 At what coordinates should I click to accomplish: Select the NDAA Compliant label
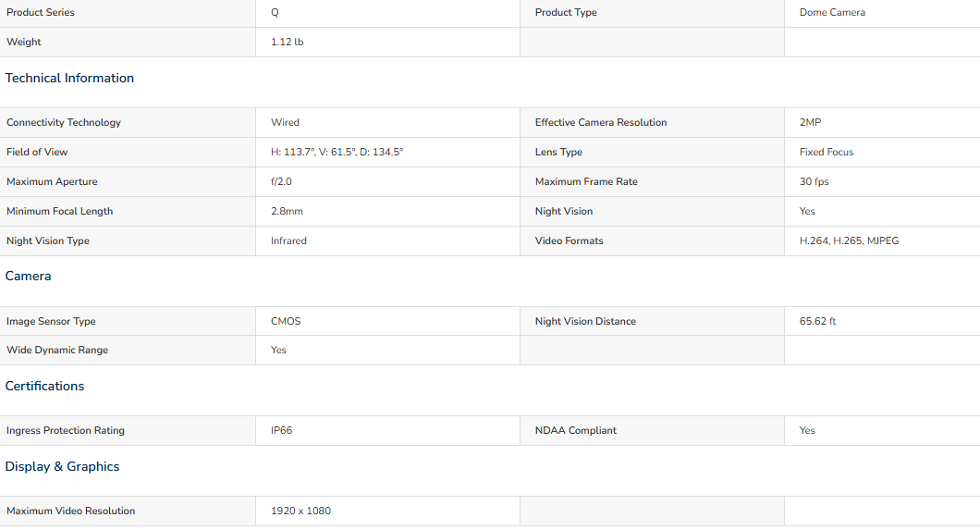click(576, 431)
